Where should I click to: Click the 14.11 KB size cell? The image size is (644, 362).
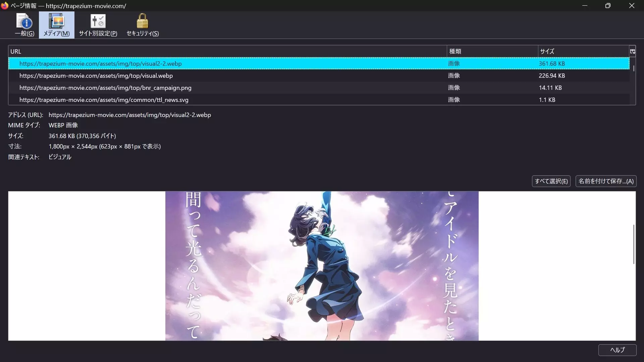[x=550, y=88]
